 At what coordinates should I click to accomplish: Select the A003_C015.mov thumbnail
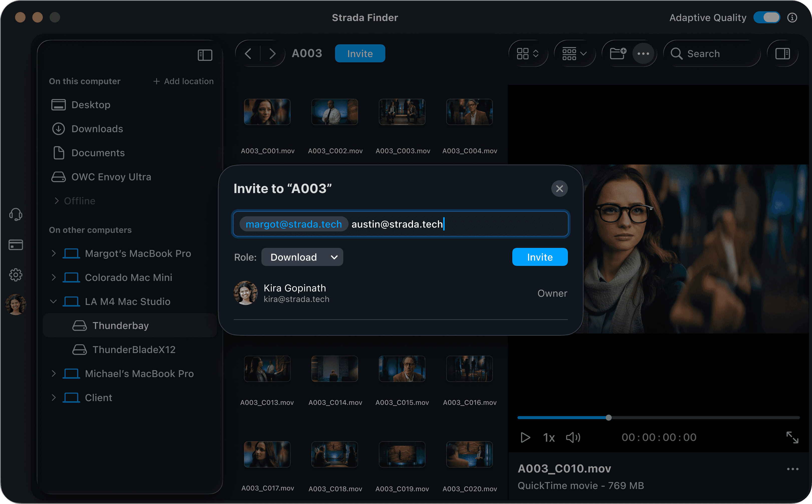(x=402, y=369)
